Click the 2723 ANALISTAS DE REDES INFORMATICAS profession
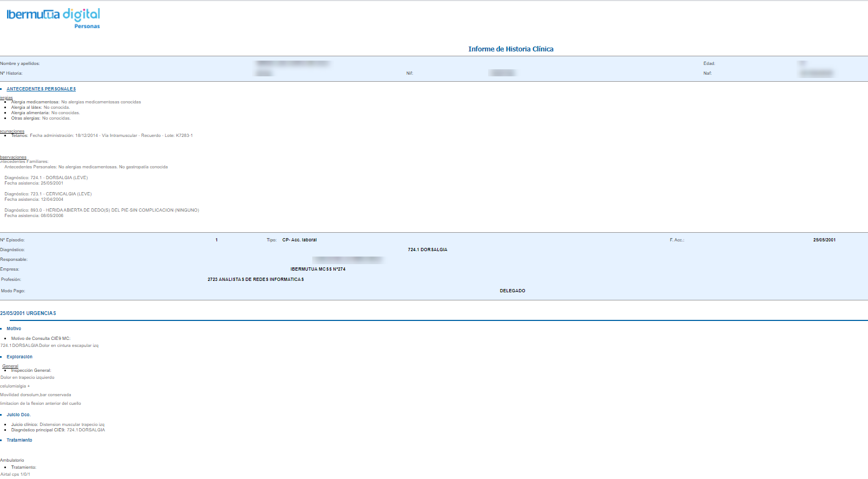The width and height of the screenshot is (868, 479). click(x=255, y=279)
